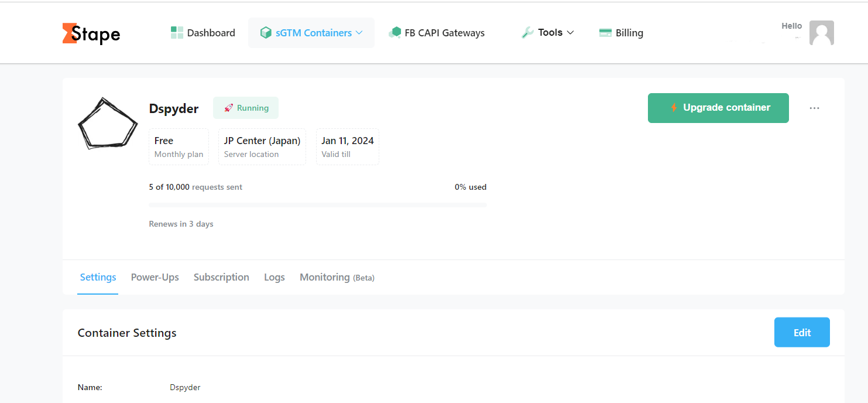868x403 pixels.
Task: Click the Billing card icon
Action: (605, 33)
